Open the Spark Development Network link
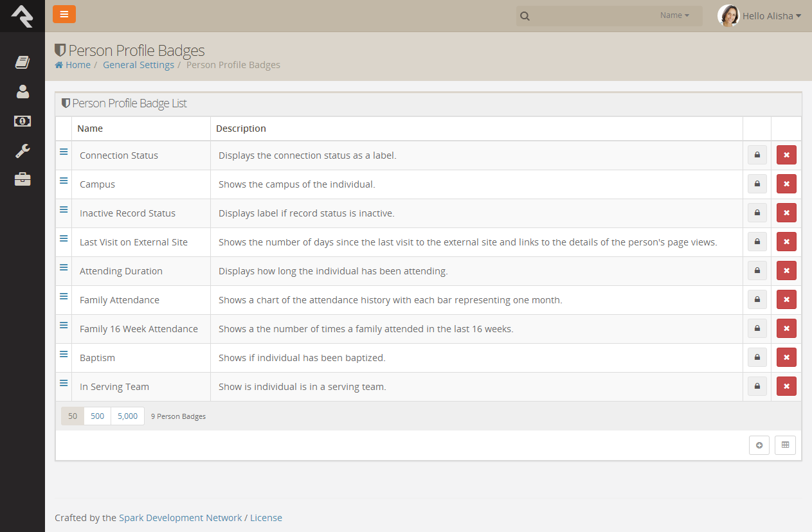Image resolution: width=812 pixels, height=532 pixels. [181, 518]
